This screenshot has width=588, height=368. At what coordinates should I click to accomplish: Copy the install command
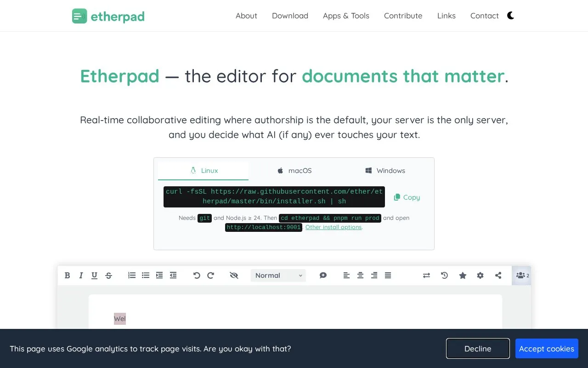[x=407, y=197]
